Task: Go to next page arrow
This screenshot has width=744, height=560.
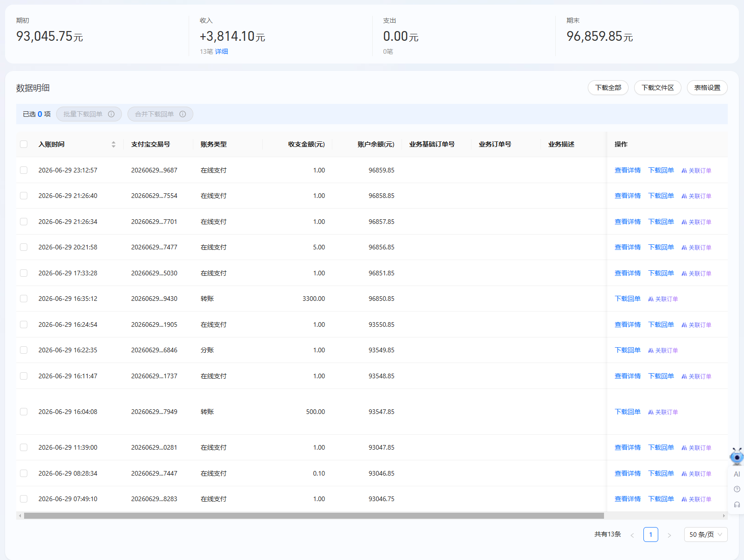Action: [669, 535]
